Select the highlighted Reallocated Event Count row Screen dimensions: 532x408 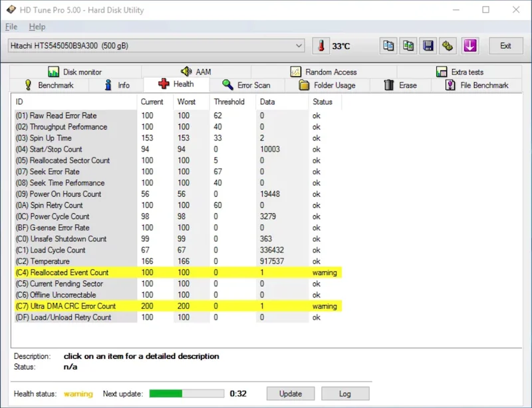(x=178, y=272)
